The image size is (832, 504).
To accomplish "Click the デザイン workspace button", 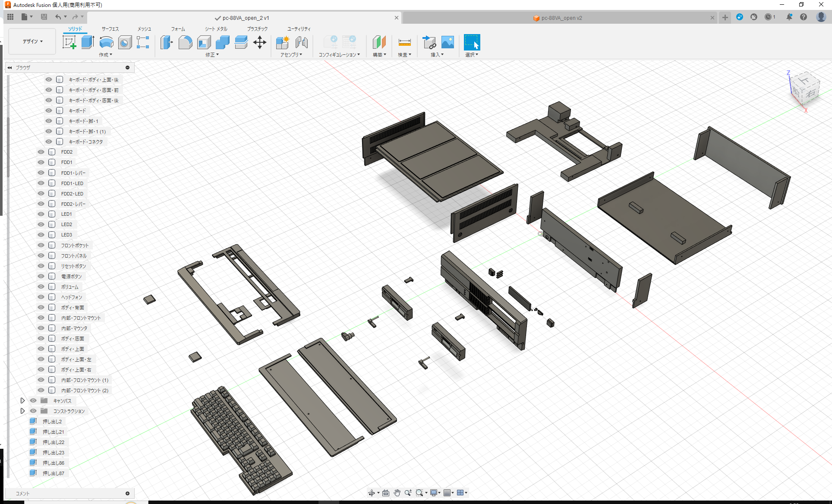I will (x=31, y=41).
